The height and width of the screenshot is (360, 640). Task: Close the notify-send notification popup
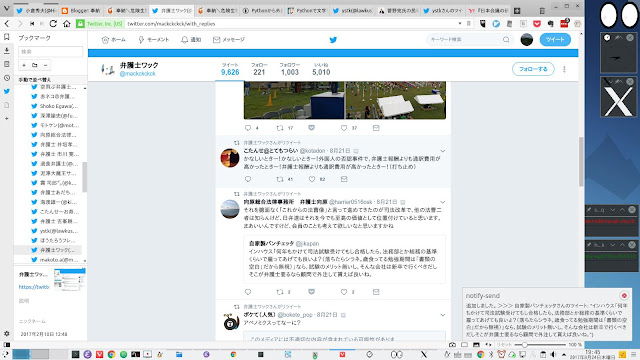click(x=624, y=296)
